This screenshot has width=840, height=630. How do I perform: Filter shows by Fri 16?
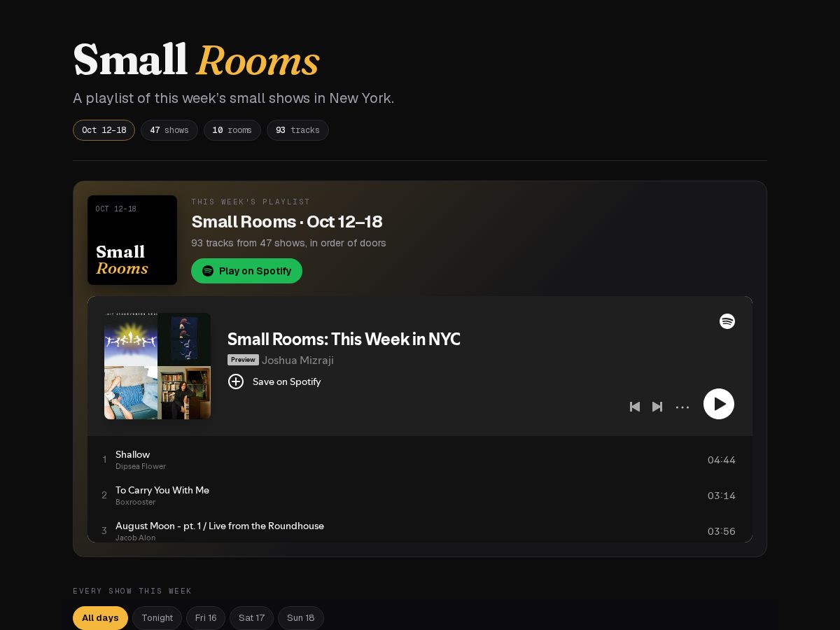[x=206, y=618]
